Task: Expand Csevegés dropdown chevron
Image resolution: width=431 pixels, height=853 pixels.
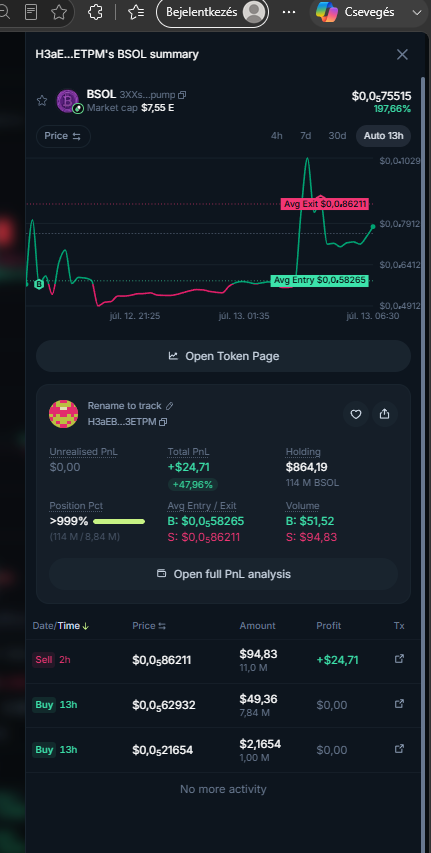Action: [417, 13]
